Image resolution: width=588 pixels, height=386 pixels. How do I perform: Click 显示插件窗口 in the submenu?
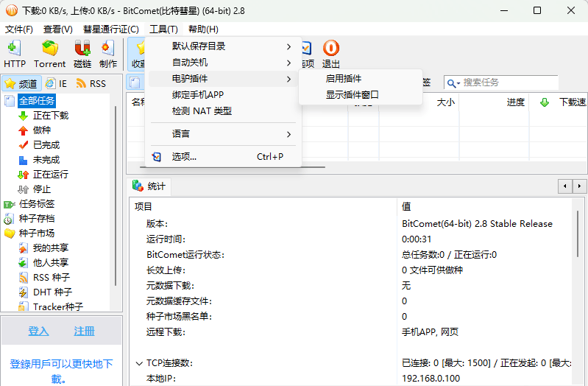(x=361, y=94)
